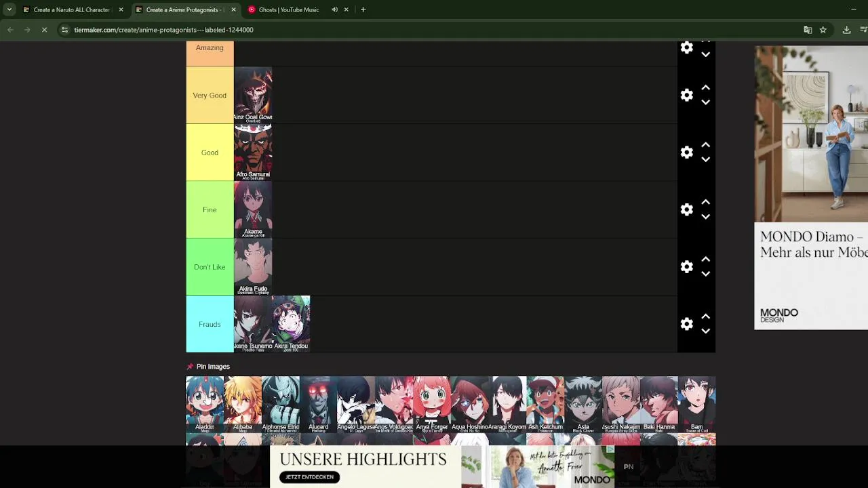Screen dimensions: 868x488
Task: Move Fine tier down with arrow
Action: [705, 217]
